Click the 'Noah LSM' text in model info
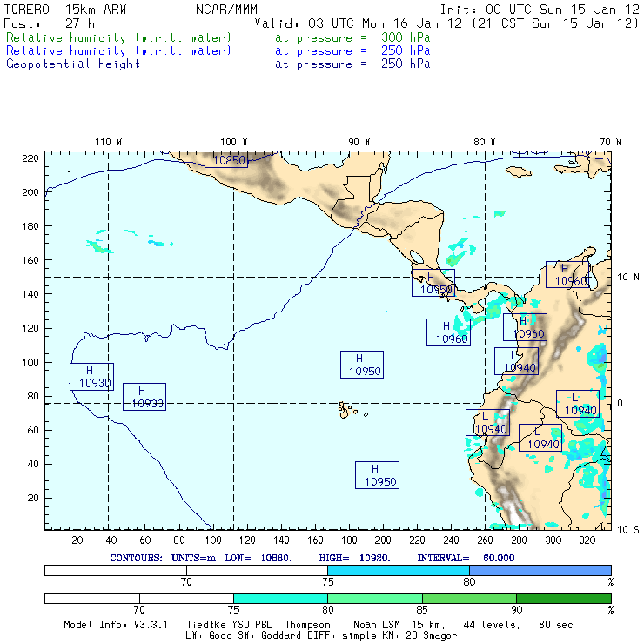 click(x=377, y=625)
